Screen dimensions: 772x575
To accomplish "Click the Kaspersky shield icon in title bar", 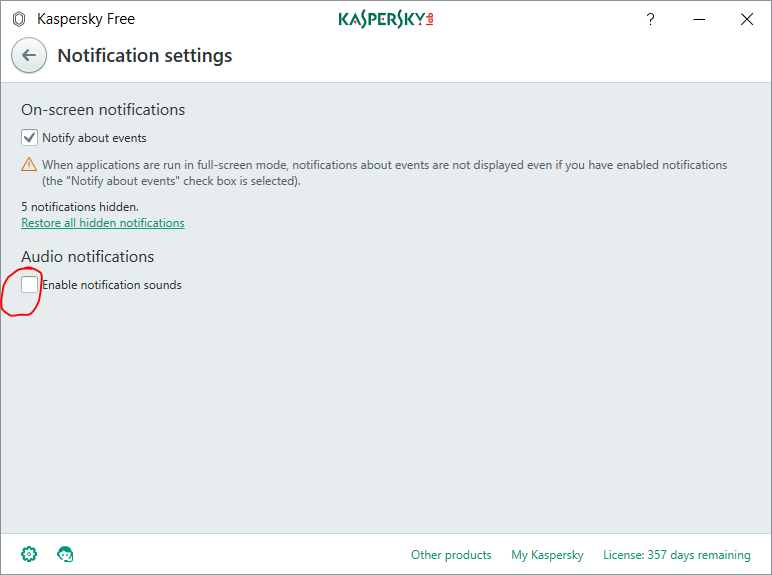I will pos(18,19).
